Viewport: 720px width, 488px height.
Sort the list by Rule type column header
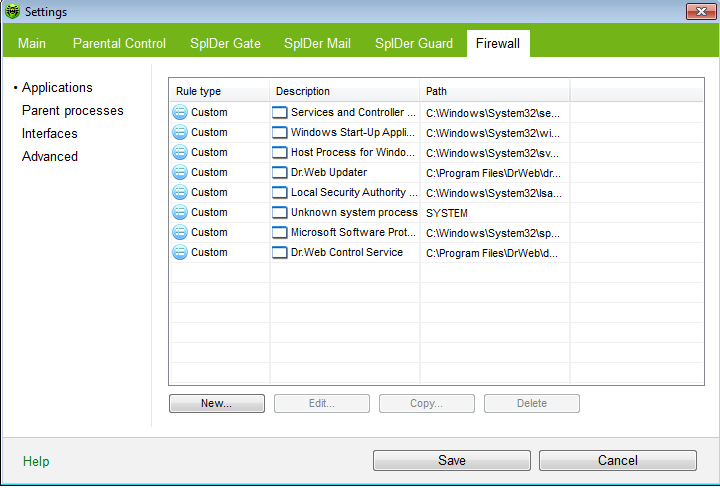point(219,91)
